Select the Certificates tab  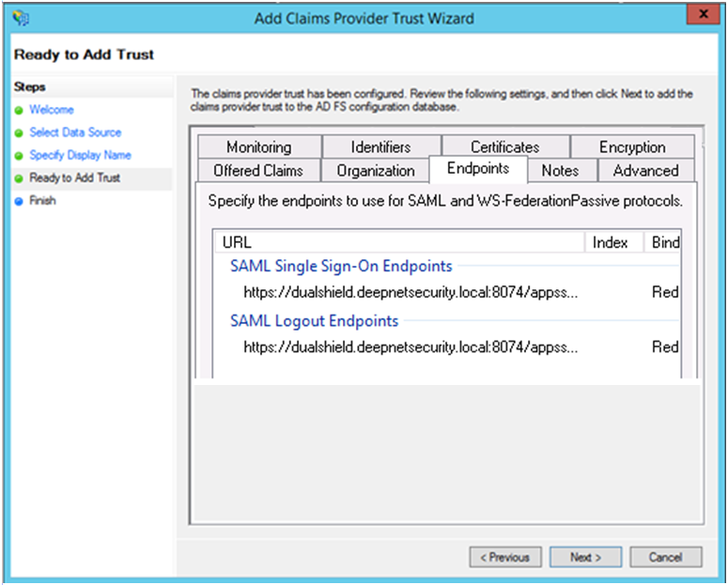504,147
